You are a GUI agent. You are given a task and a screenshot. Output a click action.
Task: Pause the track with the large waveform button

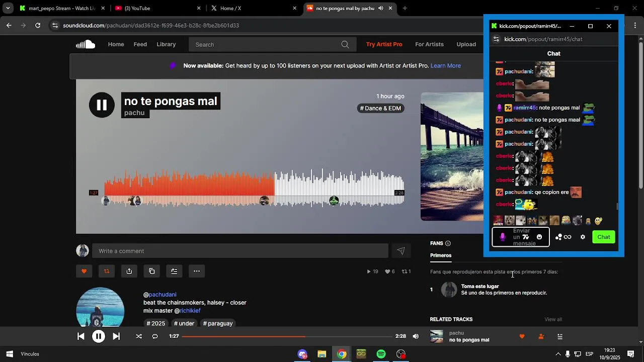[102, 105]
